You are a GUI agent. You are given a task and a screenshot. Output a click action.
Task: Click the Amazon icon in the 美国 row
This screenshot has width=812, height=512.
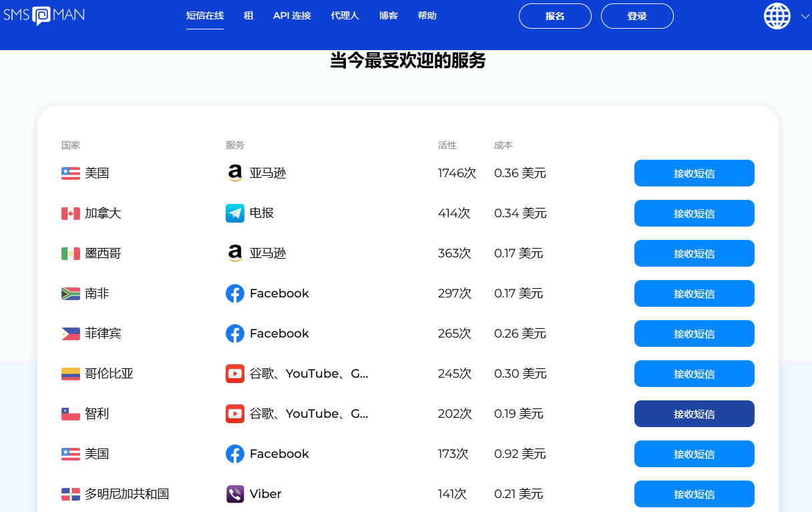(x=235, y=173)
